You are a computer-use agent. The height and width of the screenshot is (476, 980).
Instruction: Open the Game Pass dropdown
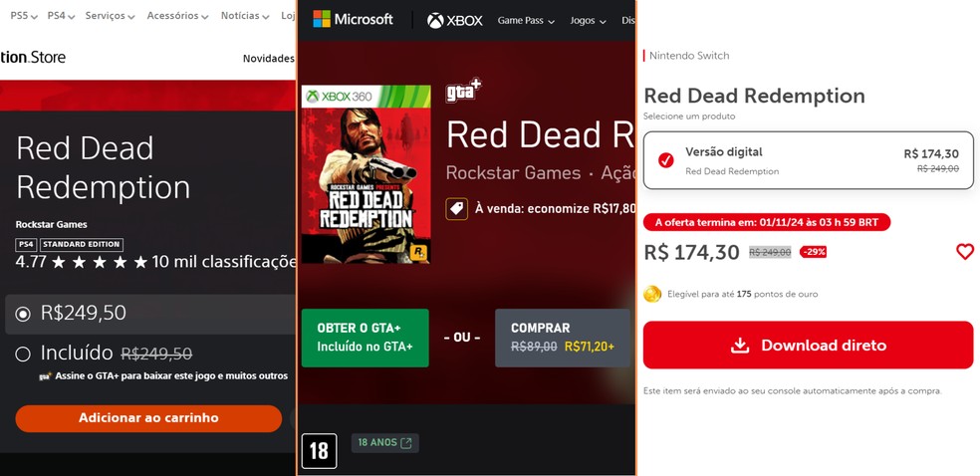pos(526,20)
